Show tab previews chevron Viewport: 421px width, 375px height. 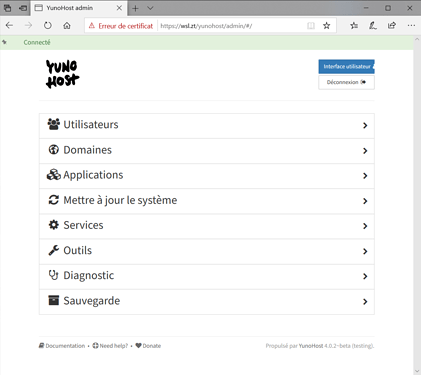[x=150, y=8]
